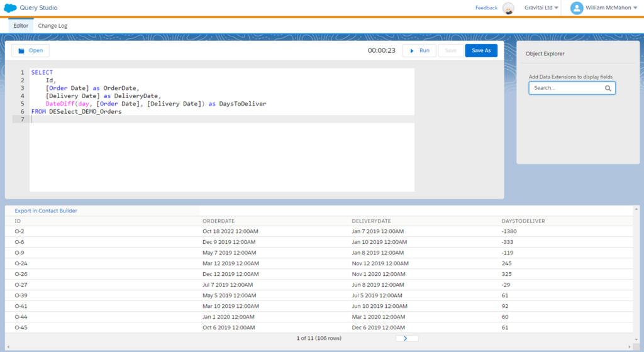Go to next results page arrow

[406, 338]
